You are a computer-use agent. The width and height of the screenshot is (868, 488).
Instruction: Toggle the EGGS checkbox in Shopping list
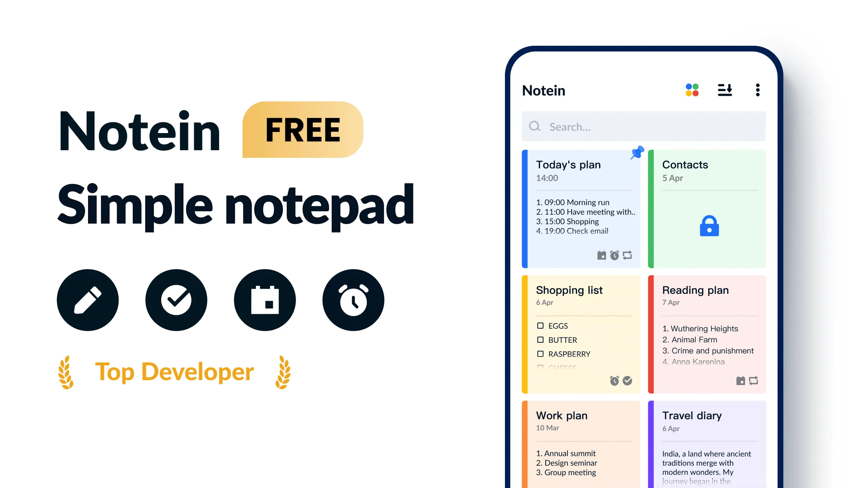pos(541,326)
